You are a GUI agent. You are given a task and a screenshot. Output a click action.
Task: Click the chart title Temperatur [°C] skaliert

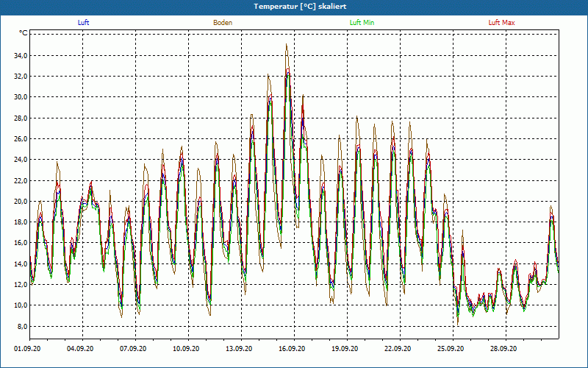(300, 7)
